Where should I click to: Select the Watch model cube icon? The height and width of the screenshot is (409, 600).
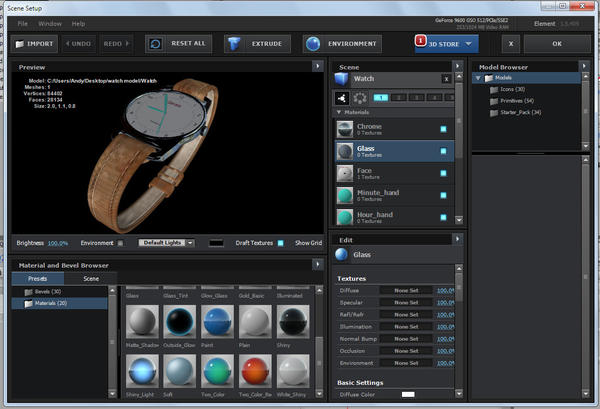(x=341, y=79)
